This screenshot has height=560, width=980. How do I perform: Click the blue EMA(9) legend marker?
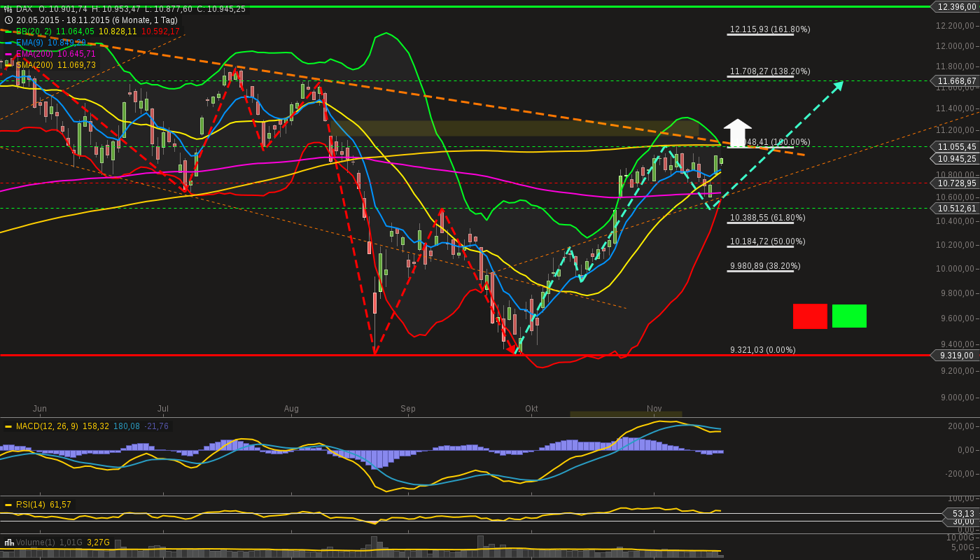(x=8, y=43)
